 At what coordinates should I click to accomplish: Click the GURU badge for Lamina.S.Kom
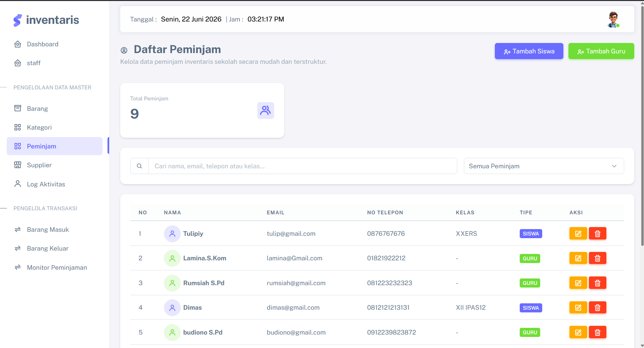coord(530,258)
